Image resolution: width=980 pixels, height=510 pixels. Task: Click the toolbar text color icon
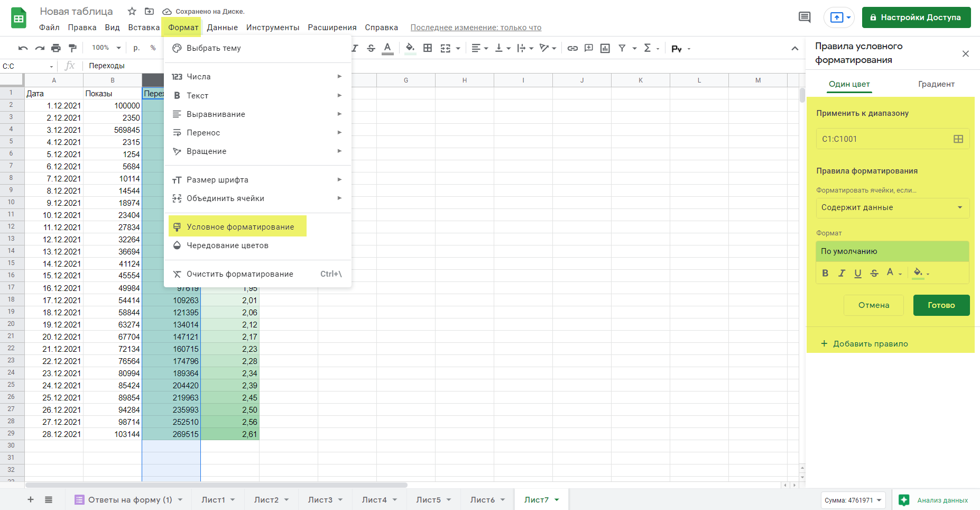pyautogui.click(x=387, y=48)
